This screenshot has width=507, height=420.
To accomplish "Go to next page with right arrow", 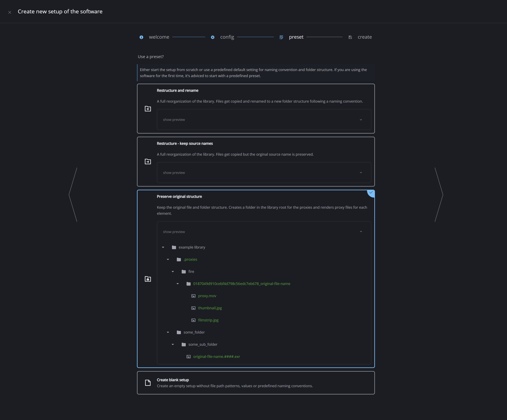I will coord(439,195).
